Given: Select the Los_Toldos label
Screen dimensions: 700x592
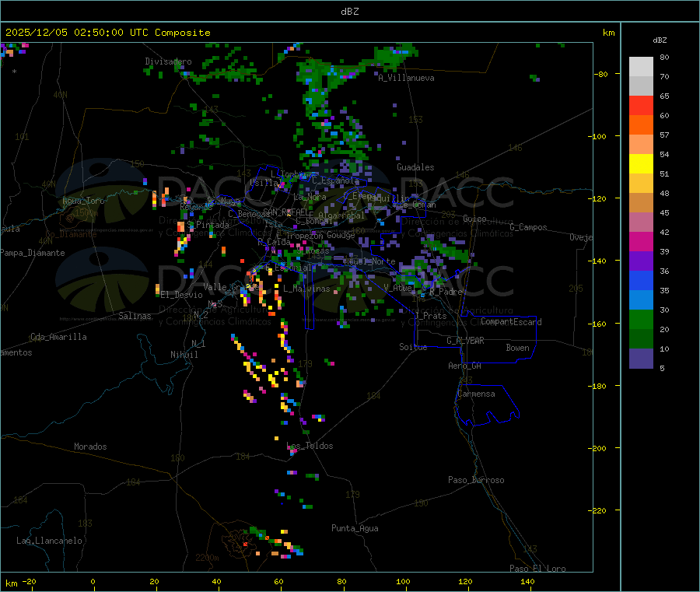Looking at the screenshot, I should [310, 446].
